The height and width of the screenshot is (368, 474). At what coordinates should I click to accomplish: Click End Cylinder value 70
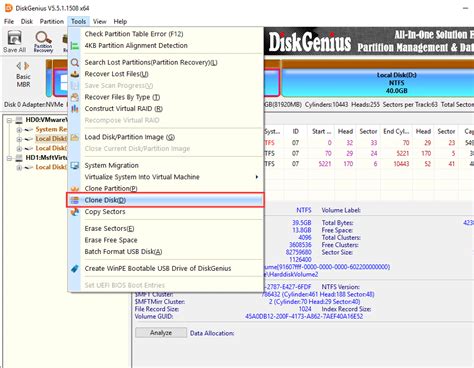point(406,143)
